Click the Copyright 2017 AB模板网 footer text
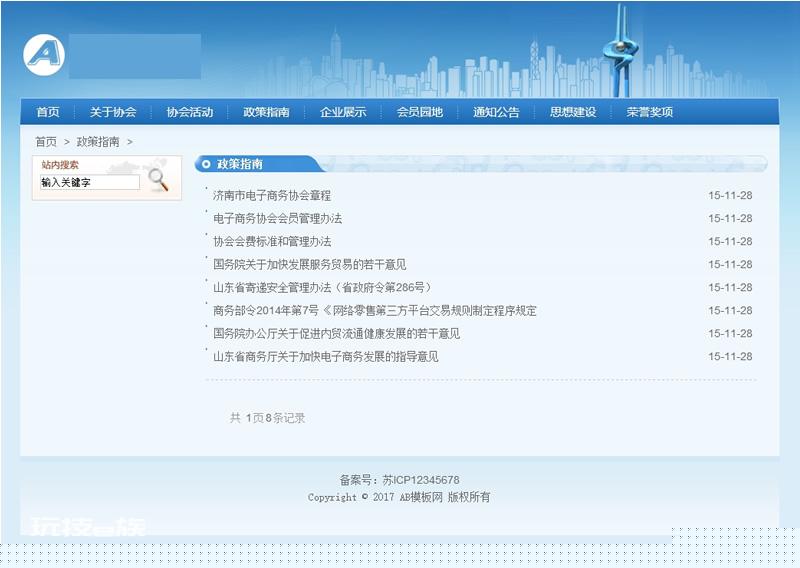 [399, 497]
